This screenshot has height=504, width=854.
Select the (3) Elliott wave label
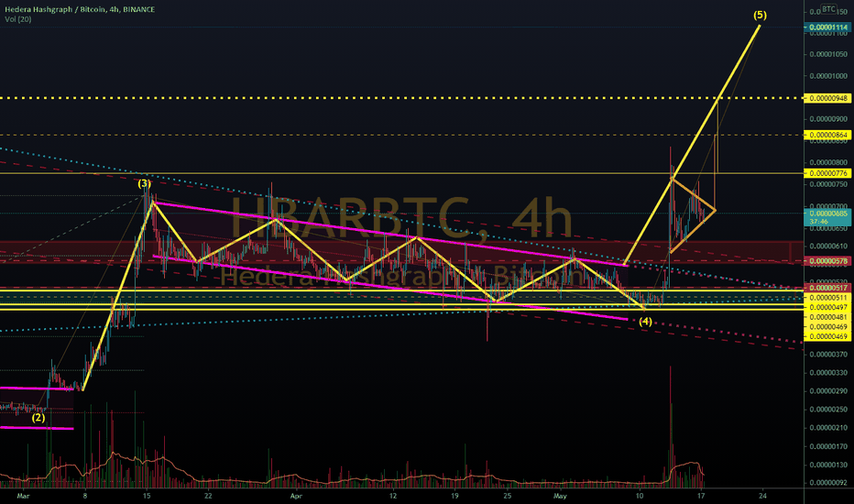pos(145,183)
